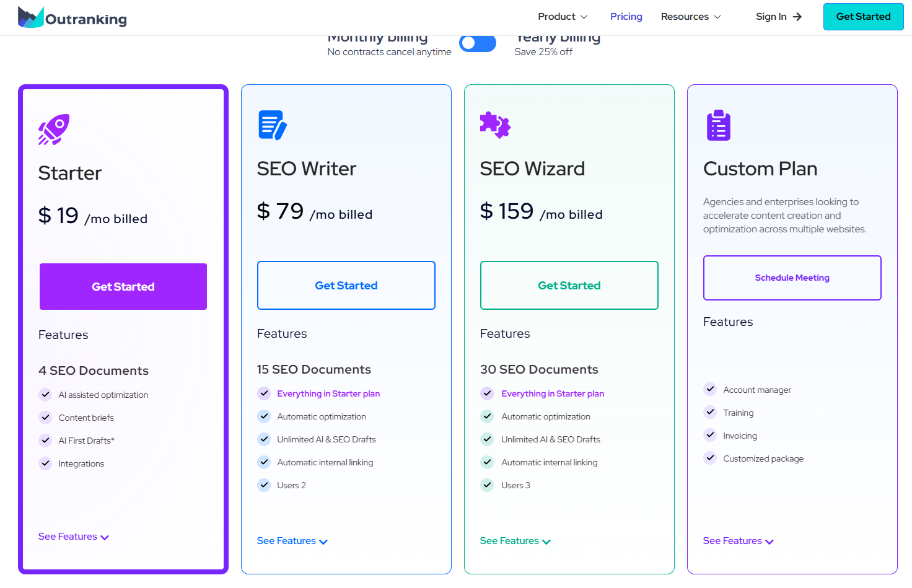912x588 pixels.
Task: Expand See Features under SEO Wizard plan
Action: point(515,541)
